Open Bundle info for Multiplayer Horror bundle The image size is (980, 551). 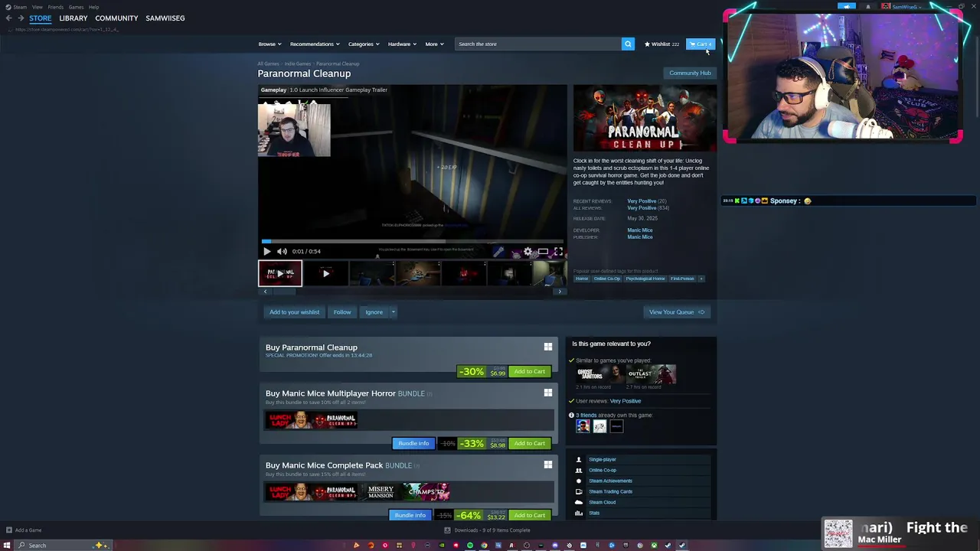tap(413, 444)
